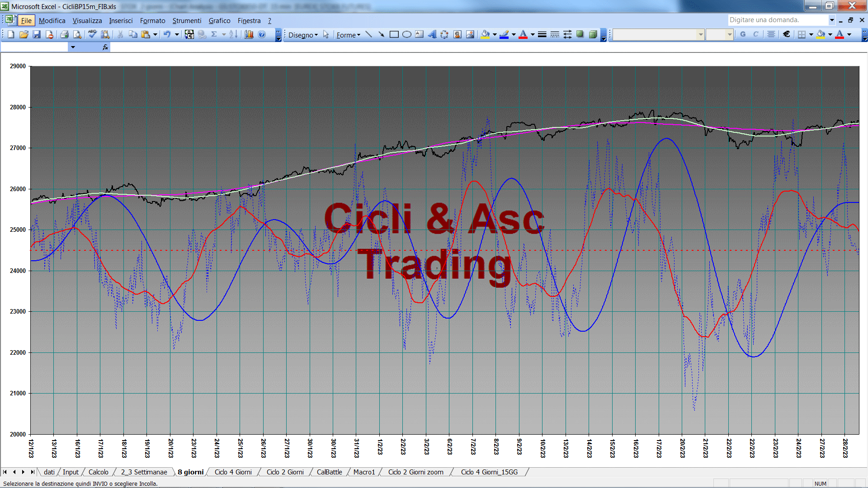The height and width of the screenshot is (488, 868).
Task: Sort ascending with the A-Z icon
Action: (x=233, y=35)
